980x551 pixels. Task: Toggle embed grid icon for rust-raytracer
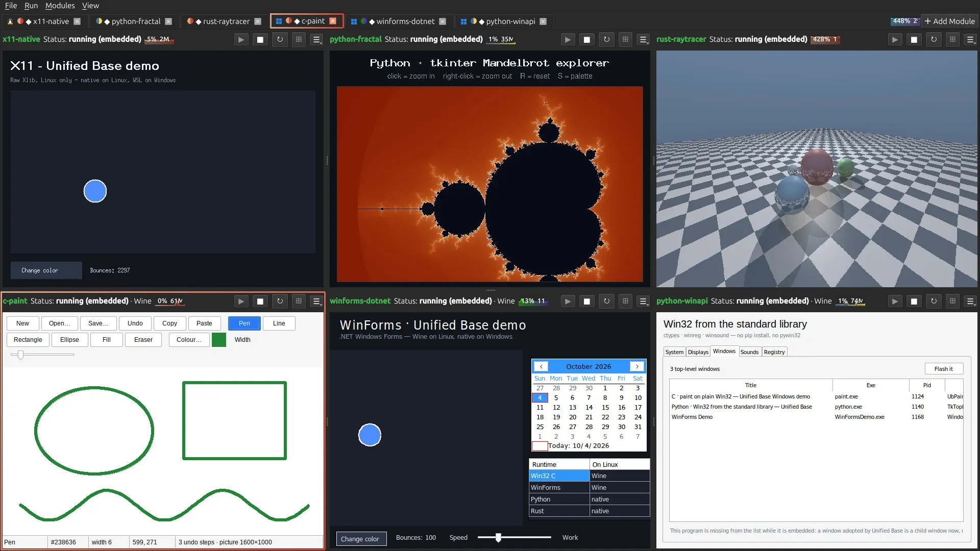point(952,39)
